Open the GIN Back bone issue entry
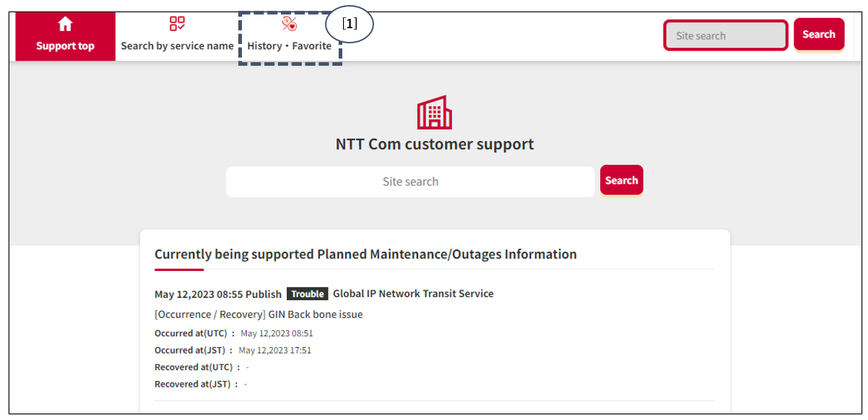Image resolution: width=868 pixels, height=420 pixels. pos(259,314)
